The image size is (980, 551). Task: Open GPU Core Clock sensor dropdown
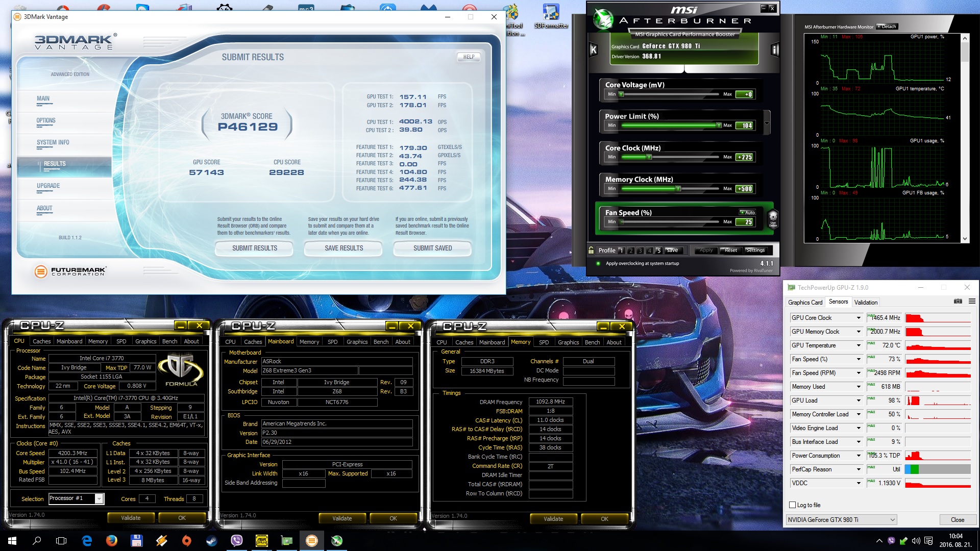[859, 318]
